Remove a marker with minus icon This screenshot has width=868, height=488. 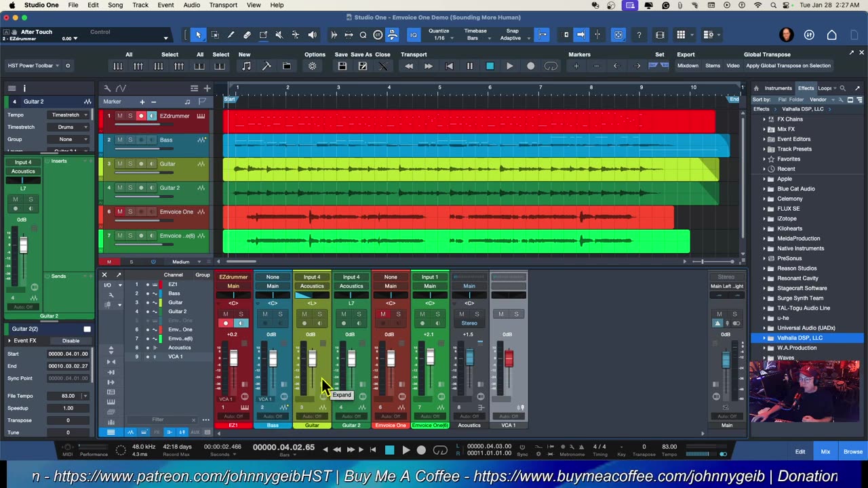coord(597,66)
